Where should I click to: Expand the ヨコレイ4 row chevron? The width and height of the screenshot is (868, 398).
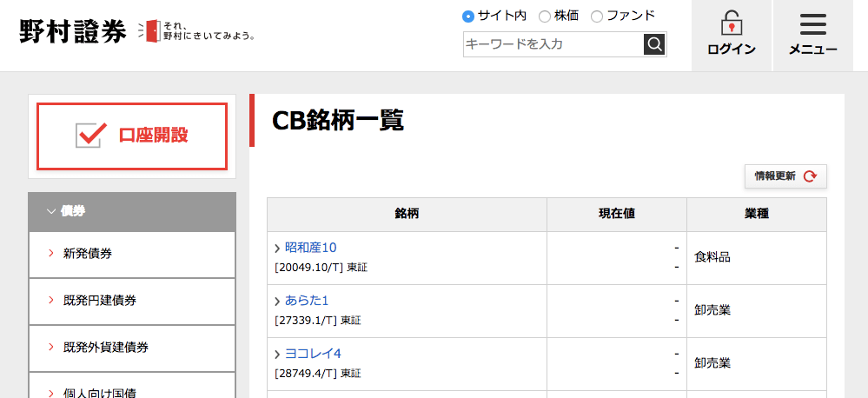click(x=277, y=355)
